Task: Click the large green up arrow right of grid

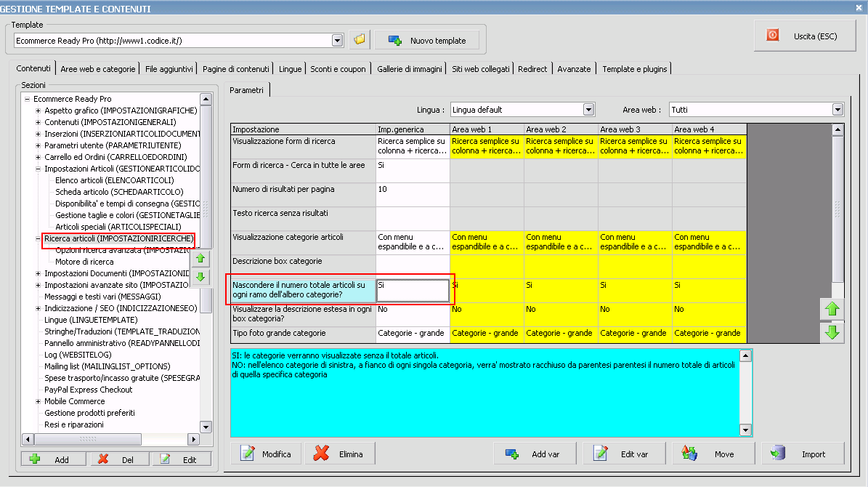Action: 832,309
